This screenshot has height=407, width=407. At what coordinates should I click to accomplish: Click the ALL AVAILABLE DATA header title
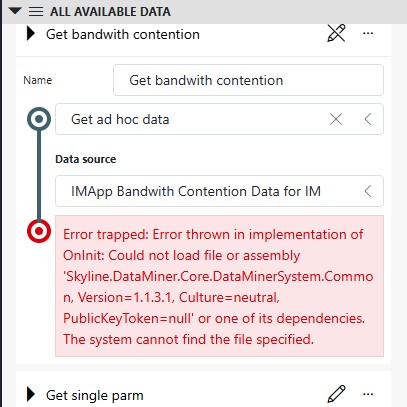pos(110,12)
